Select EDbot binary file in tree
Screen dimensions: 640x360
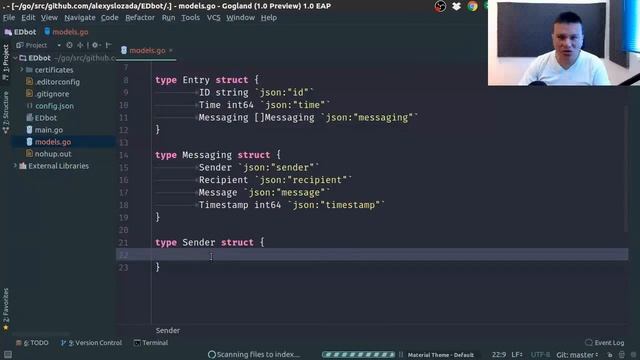click(45, 118)
